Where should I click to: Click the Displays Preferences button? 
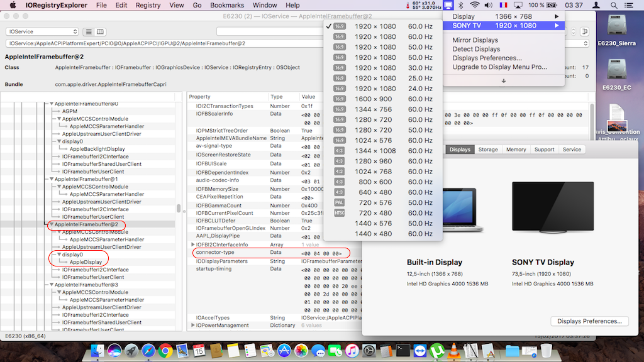(589, 321)
